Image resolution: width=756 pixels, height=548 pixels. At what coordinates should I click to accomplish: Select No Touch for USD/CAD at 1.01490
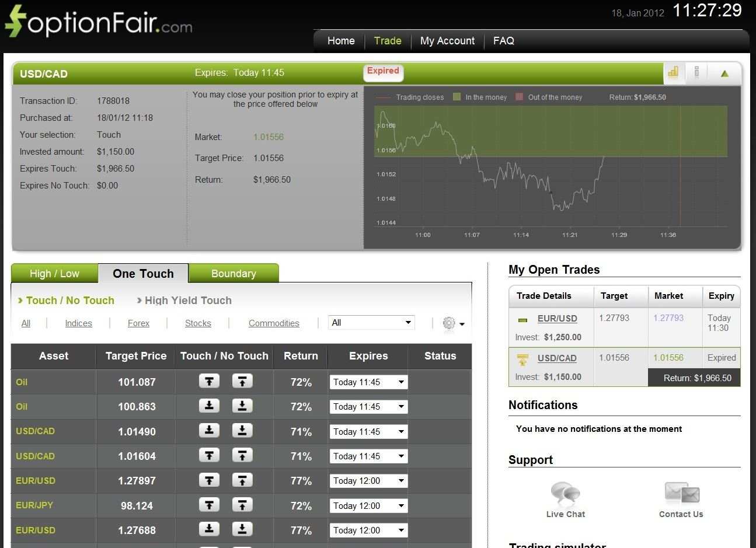[x=242, y=431]
